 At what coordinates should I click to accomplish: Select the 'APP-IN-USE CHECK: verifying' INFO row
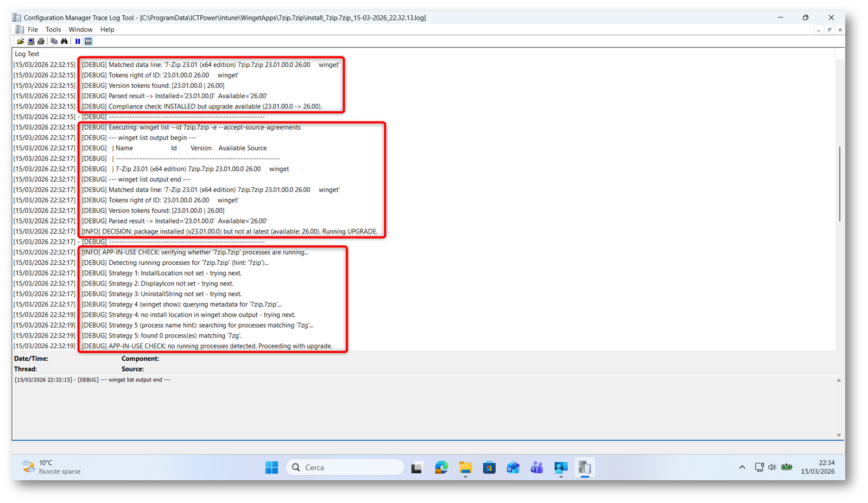coord(423,252)
